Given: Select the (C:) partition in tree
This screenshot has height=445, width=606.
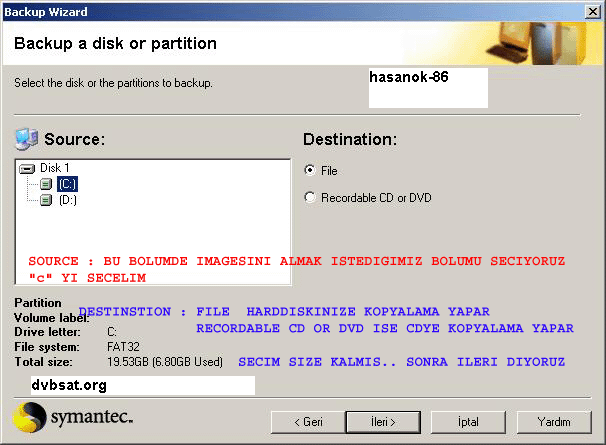Looking at the screenshot, I should (68, 184).
